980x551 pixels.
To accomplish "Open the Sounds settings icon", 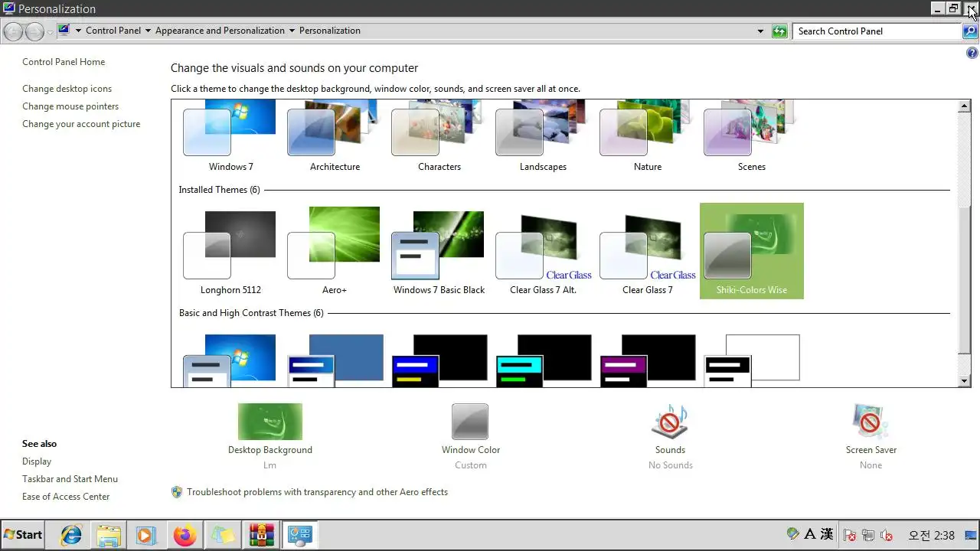I will point(670,422).
